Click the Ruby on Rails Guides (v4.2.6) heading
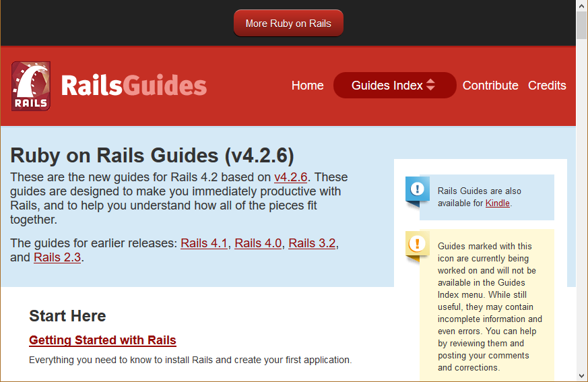The image size is (588, 382). coord(152,156)
